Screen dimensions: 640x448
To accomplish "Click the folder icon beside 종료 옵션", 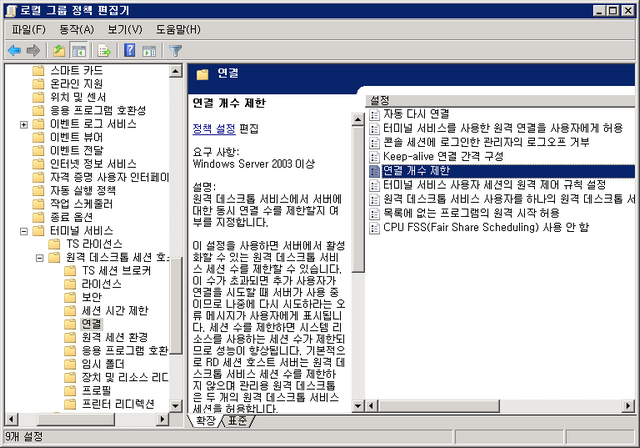I will click(38, 217).
